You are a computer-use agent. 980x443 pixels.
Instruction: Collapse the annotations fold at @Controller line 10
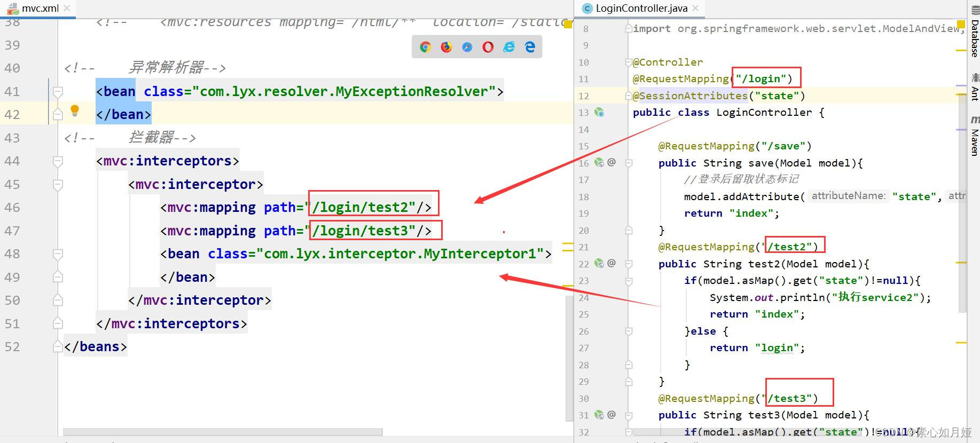(629, 62)
